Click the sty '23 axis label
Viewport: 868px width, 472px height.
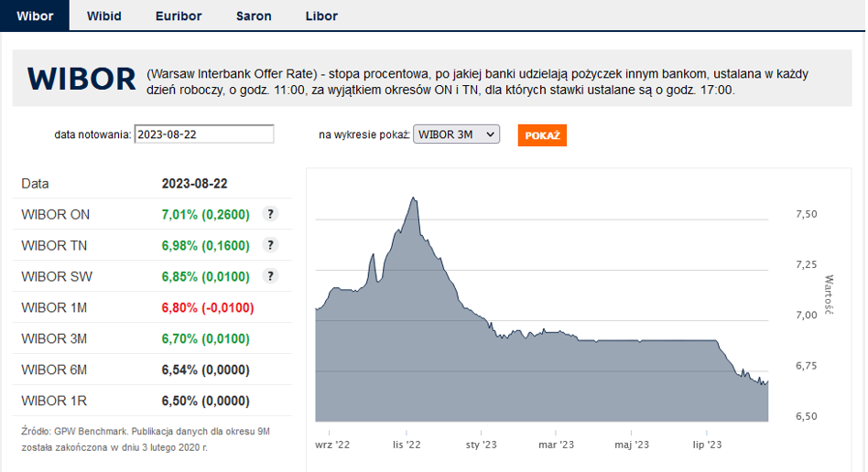tap(481, 445)
